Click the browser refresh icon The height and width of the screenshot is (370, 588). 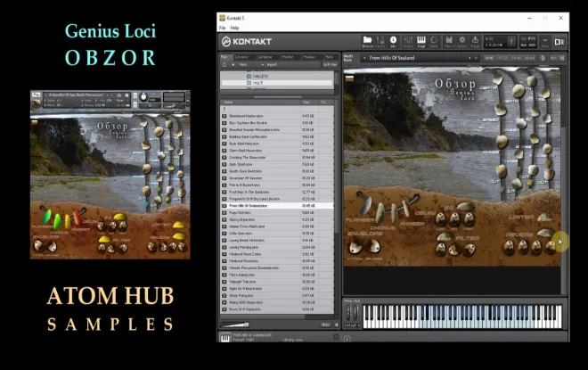[225, 64]
